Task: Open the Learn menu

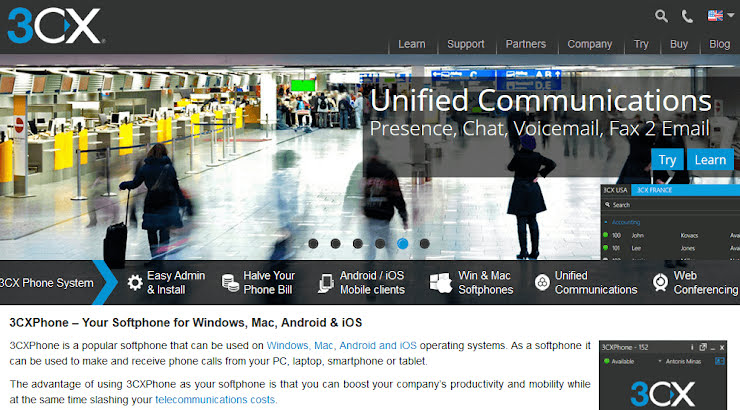Action: coord(412,44)
